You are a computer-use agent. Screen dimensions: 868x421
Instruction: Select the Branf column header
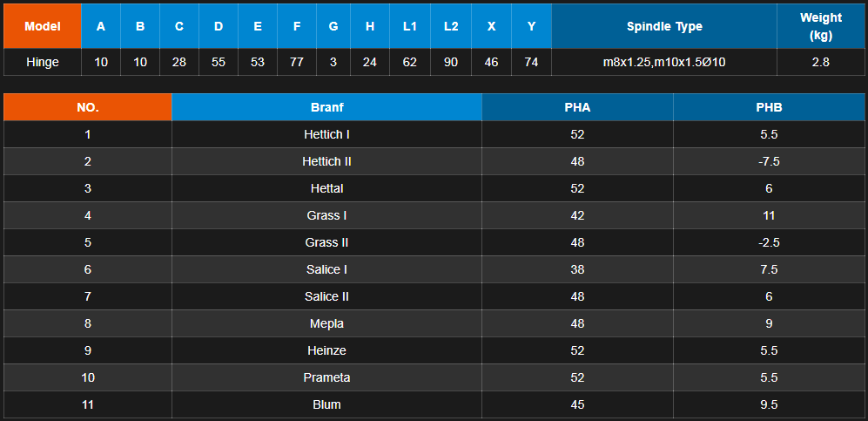[x=327, y=107]
